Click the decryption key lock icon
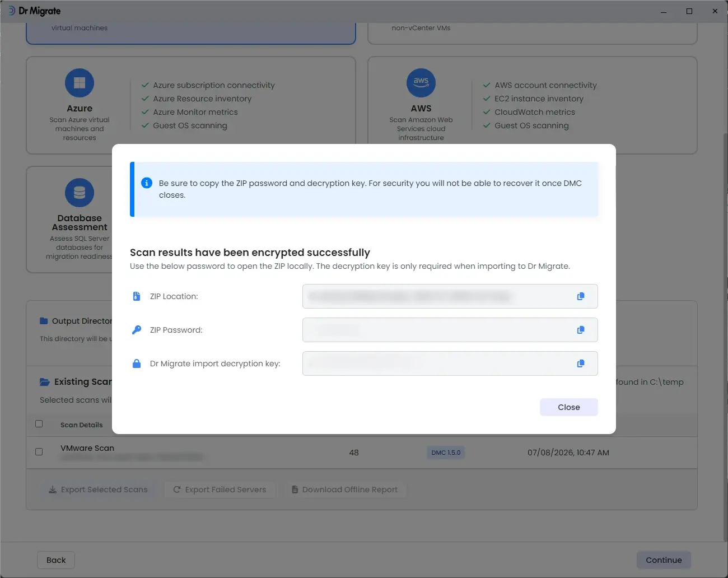The height and width of the screenshot is (578, 728). click(x=136, y=363)
